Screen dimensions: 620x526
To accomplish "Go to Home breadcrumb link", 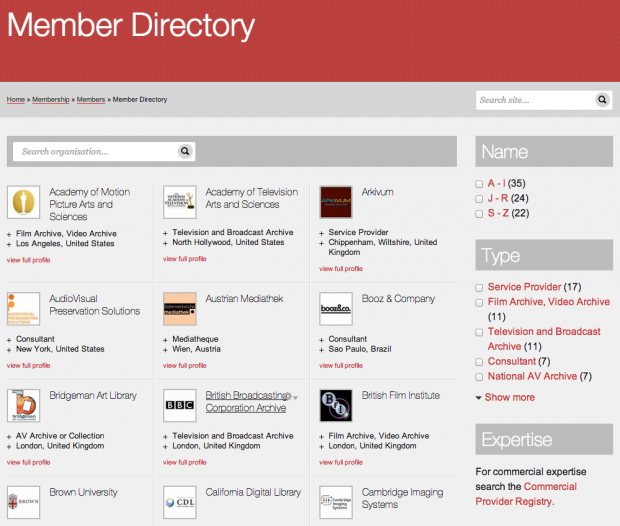I will 16,99.
